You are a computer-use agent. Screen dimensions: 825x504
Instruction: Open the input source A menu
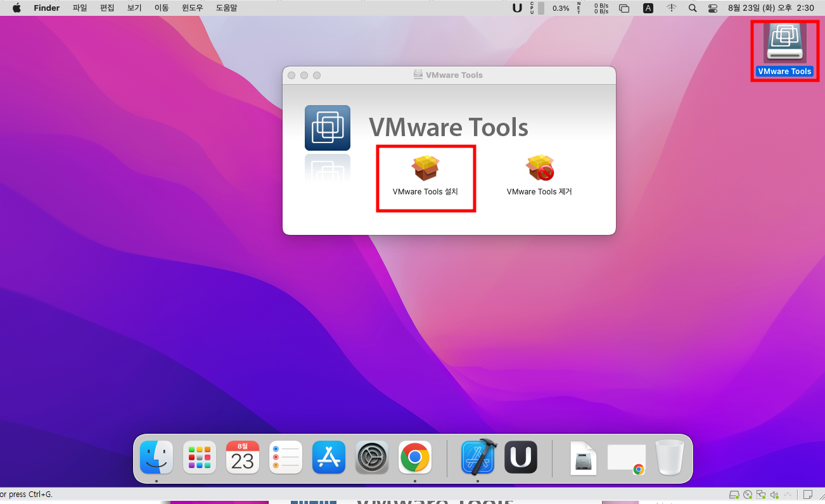click(x=648, y=8)
